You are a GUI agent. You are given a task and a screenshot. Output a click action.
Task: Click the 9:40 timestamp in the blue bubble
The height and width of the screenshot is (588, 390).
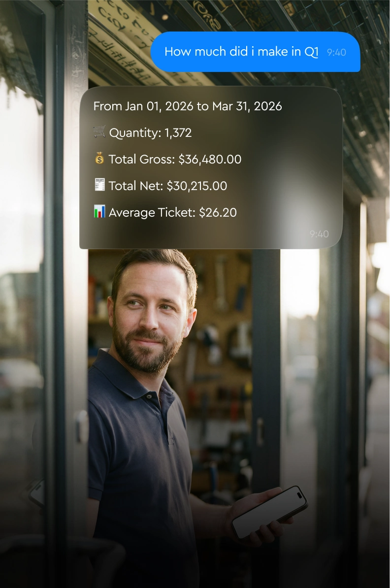point(336,53)
